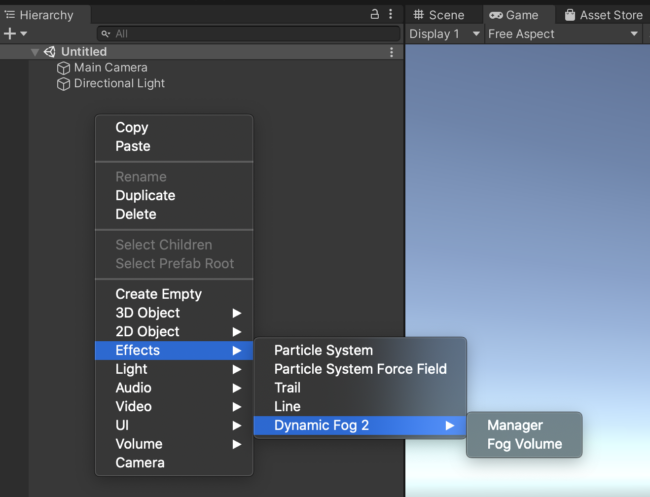The width and height of the screenshot is (650, 497).
Task: Open the Free Aspect dropdown
Action: click(563, 34)
